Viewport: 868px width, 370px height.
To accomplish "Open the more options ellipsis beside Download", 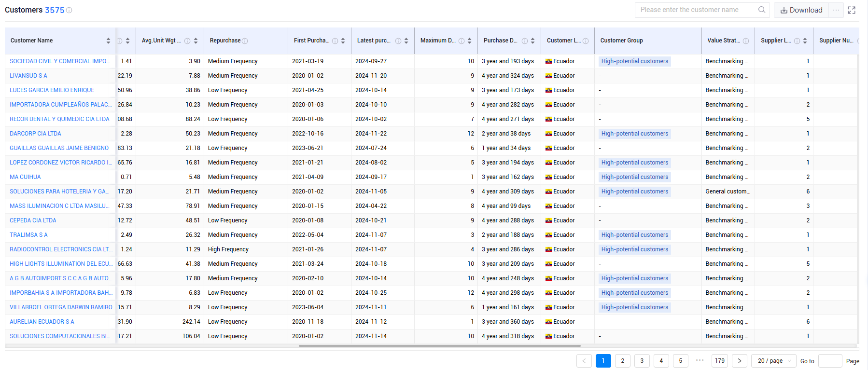I will pos(836,10).
